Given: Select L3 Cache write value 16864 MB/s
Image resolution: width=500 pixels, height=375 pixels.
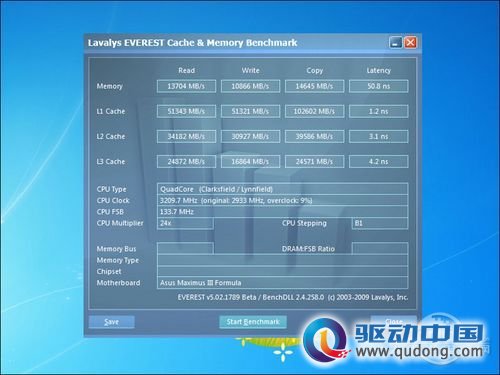Looking at the screenshot, I should click(250, 161).
